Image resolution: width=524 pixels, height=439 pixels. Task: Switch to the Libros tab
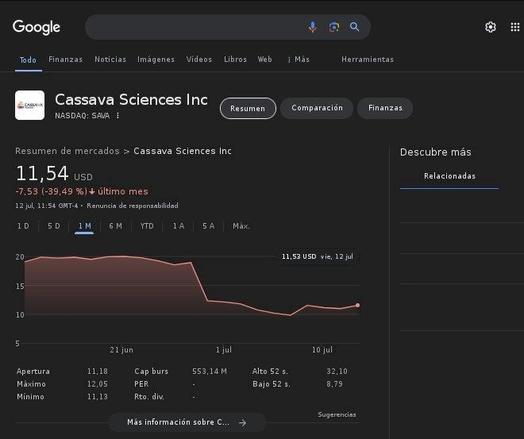click(x=235, y=59)
